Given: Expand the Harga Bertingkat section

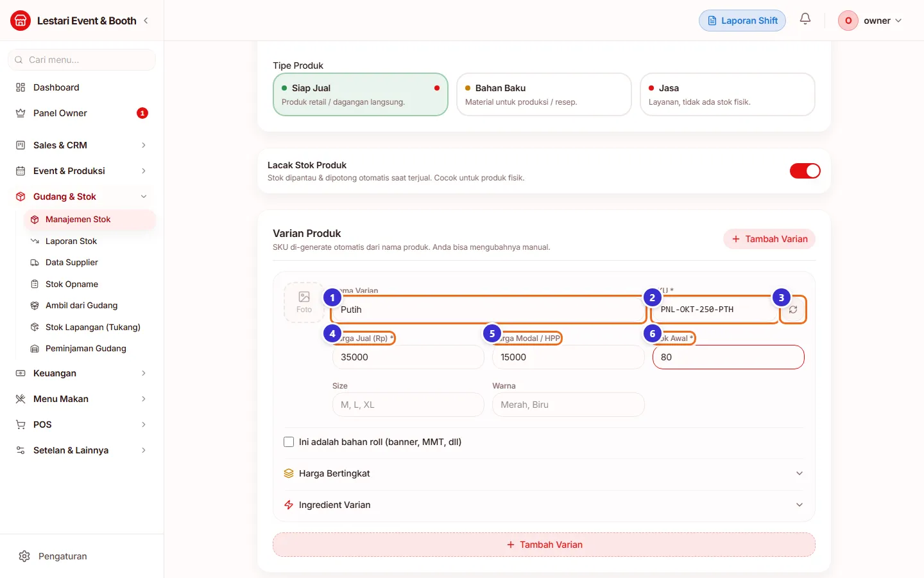Looking at the screenshot, I should point(544,473).
